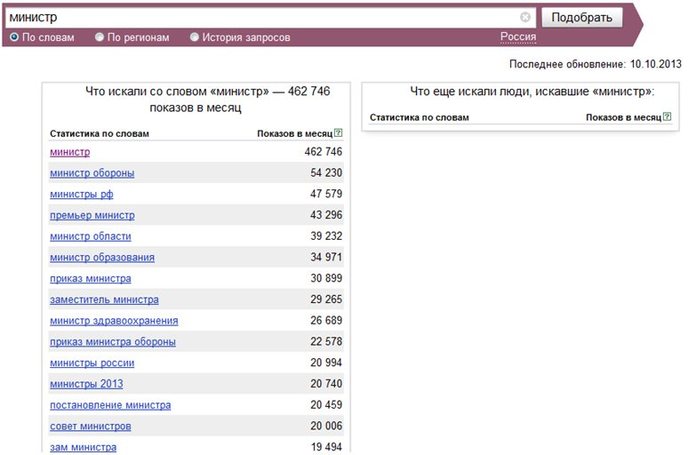
Task: Focus the search field containing министр
Action: [263, 17]
